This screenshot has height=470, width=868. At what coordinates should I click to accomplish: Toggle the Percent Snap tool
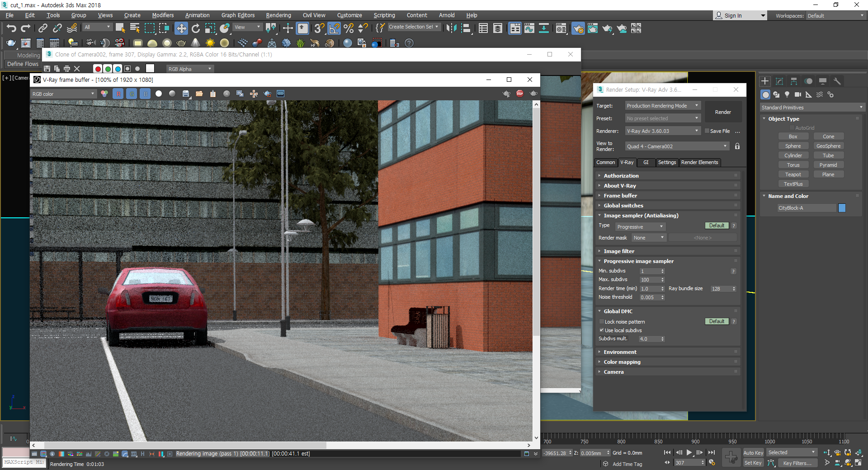(349, 28)
